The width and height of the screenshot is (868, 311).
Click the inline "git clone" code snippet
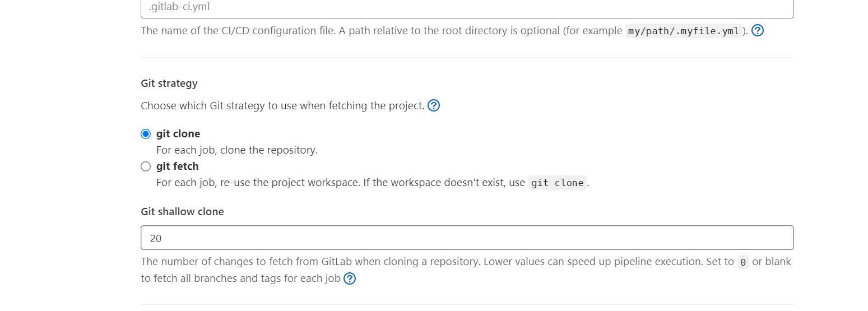coord(558,183)
